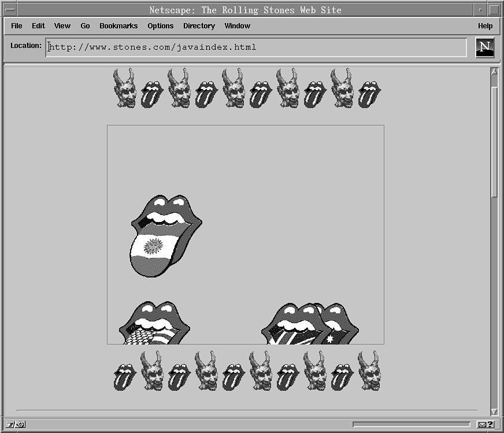Open the File menu
Viewport: 504px width, 433px height.
(x=16, y=26)
